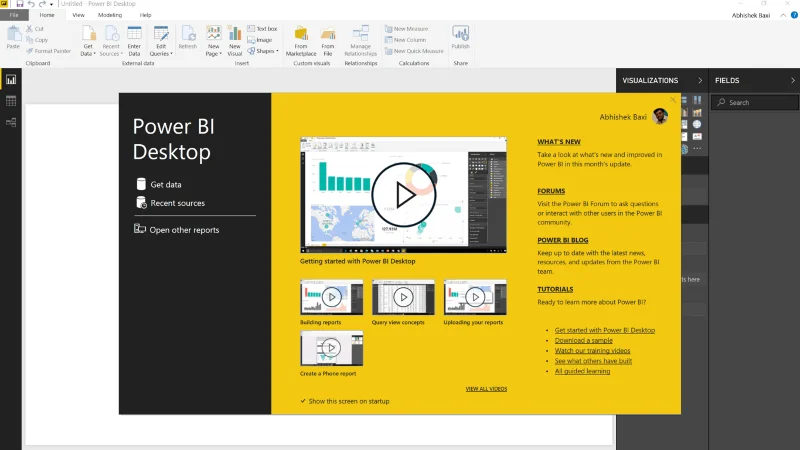The width and height of the screenshot is (800, 450).
Task: Click VIEW ALL VIDEOS link
Action: (486, 389)
